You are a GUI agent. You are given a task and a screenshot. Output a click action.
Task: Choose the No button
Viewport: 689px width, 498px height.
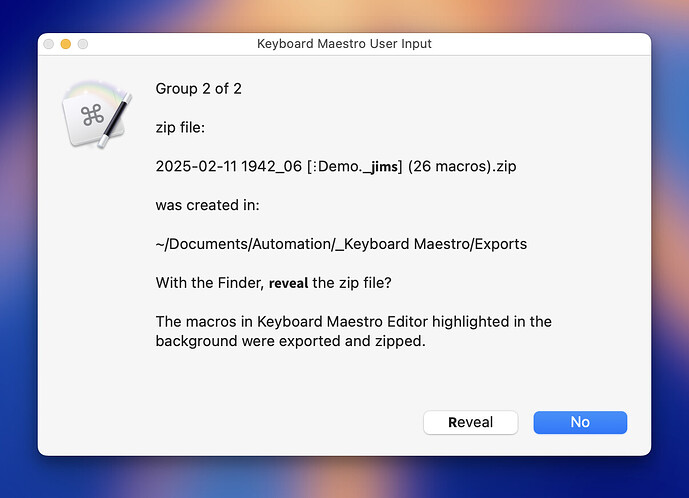[x=580, y=422]
